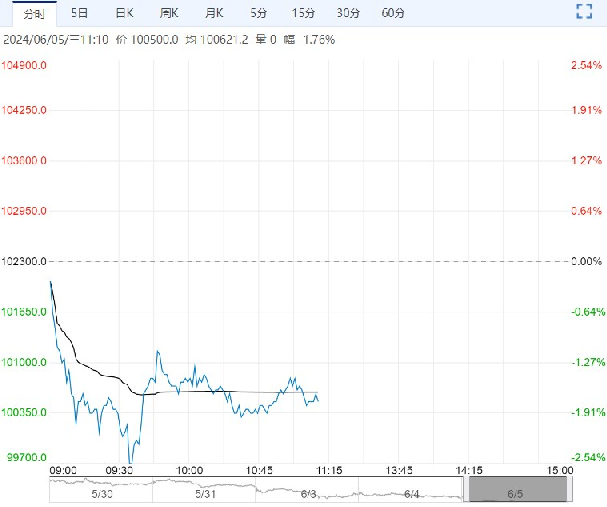Click the 5/30 segment in the date navigator
Viewport: 607px width, 507px height.
[x=102, y=493]
